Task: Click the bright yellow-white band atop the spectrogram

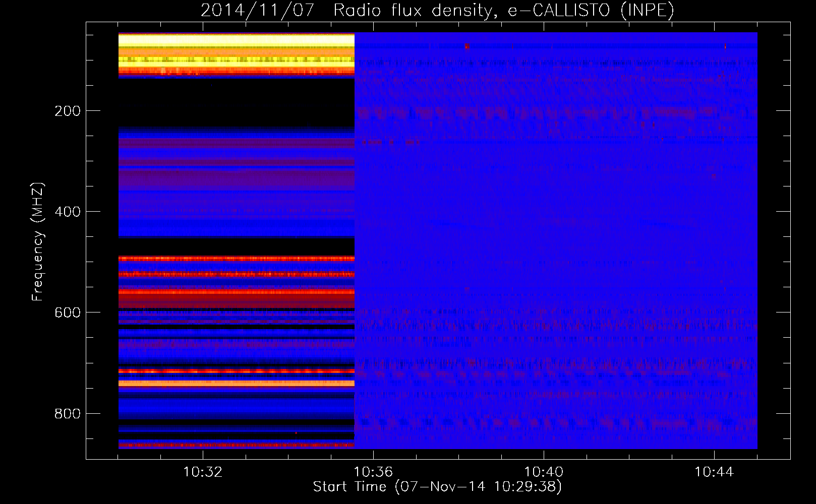Action: coord(237,40)
